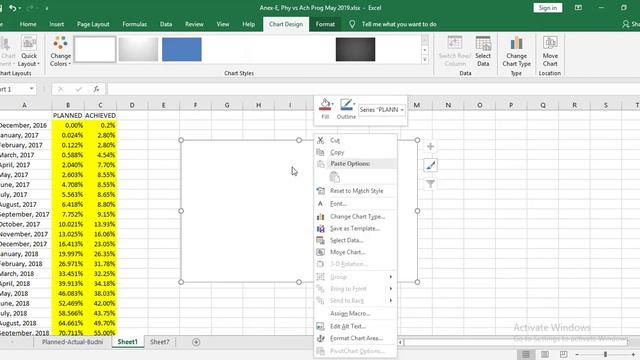This screenshot has height=360, width=640.
Task: Switch to Normal view in status bar
Action: pos(526,354)
